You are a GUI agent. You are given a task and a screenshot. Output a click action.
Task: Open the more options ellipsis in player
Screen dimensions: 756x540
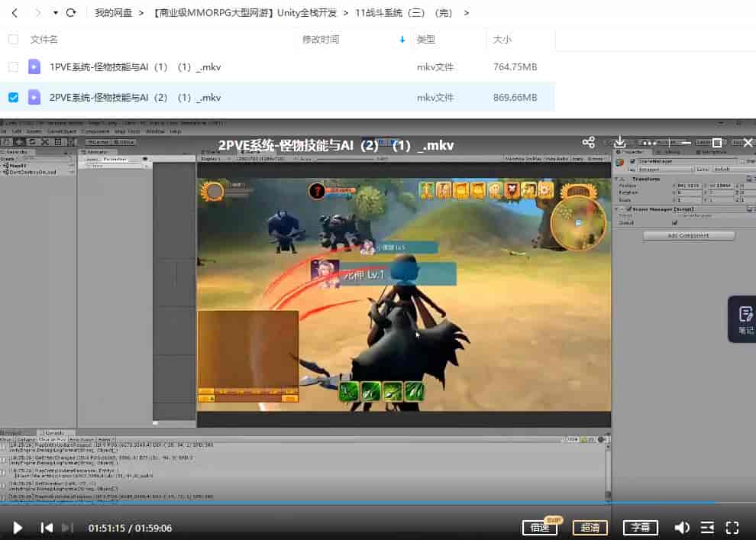click(x=650, y=143)
